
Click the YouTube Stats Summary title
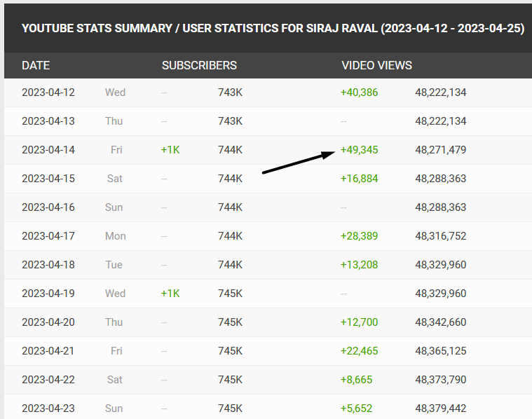point(273,28)
